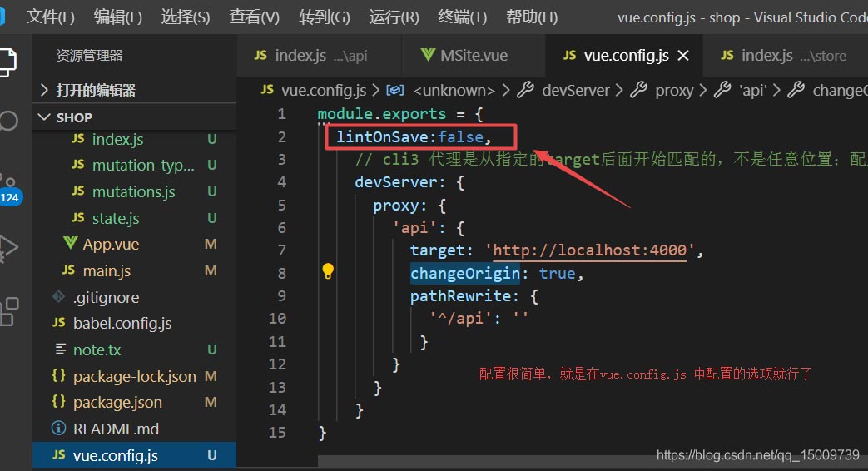Open the 查看(V) menu
Image resolution: width=868 pixels, height=471 pixels.
255,17
